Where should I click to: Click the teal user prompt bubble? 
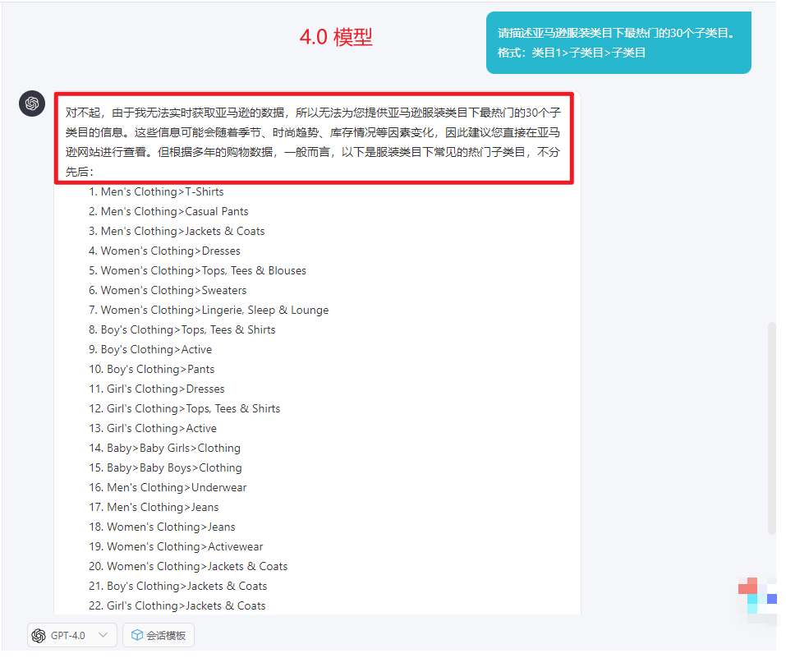coord(618,43)
